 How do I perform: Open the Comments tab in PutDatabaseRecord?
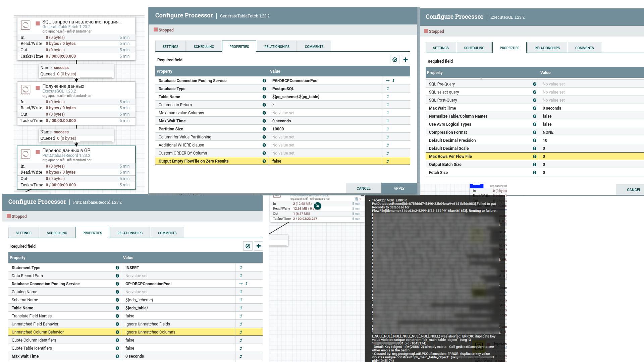167,233
